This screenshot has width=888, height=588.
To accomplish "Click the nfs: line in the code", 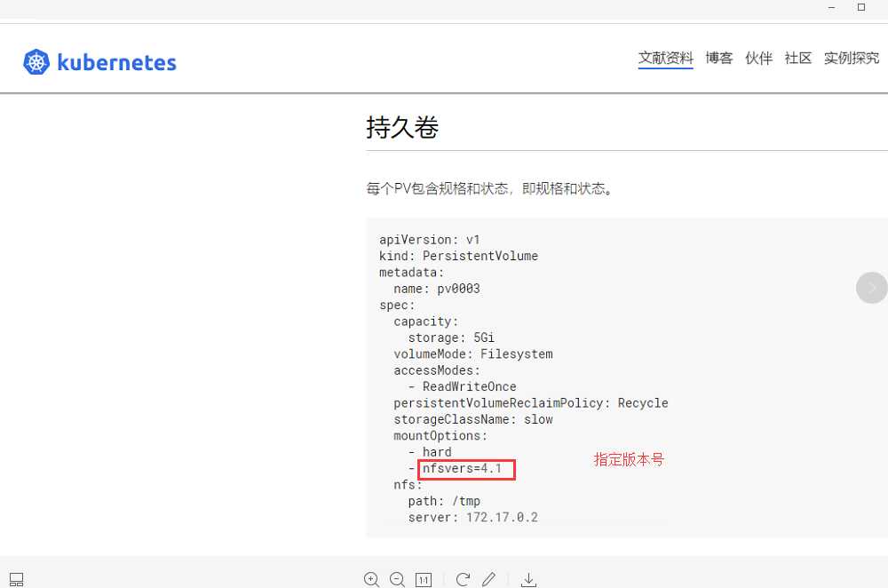I will pos(408,485).
